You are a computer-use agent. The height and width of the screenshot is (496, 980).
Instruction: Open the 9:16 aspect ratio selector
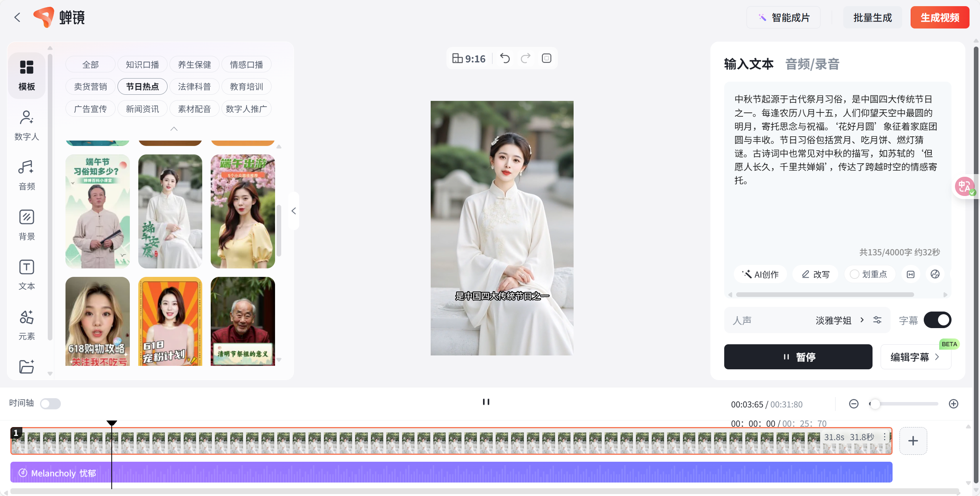coord(469,59)
